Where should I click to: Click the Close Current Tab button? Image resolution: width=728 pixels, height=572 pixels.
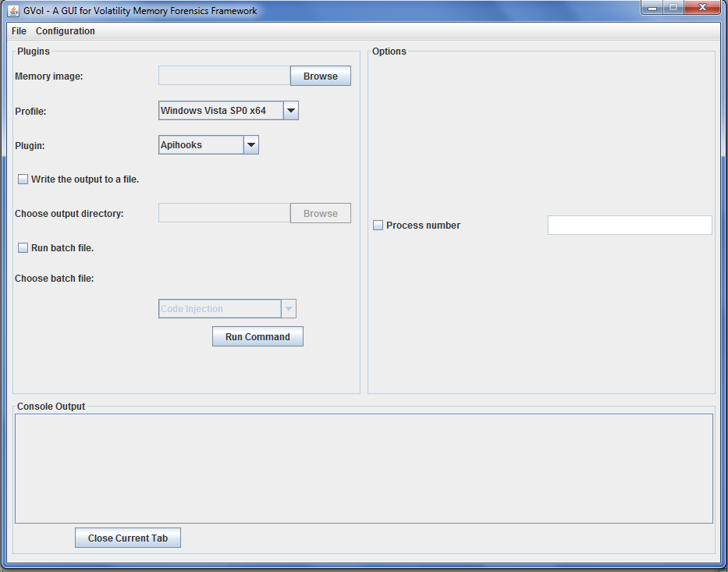pos(128,538)
